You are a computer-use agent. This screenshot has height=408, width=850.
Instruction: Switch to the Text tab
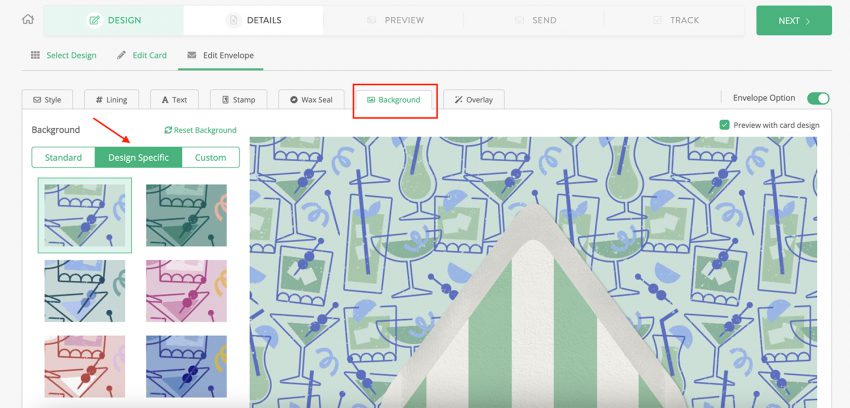(174, 100)
